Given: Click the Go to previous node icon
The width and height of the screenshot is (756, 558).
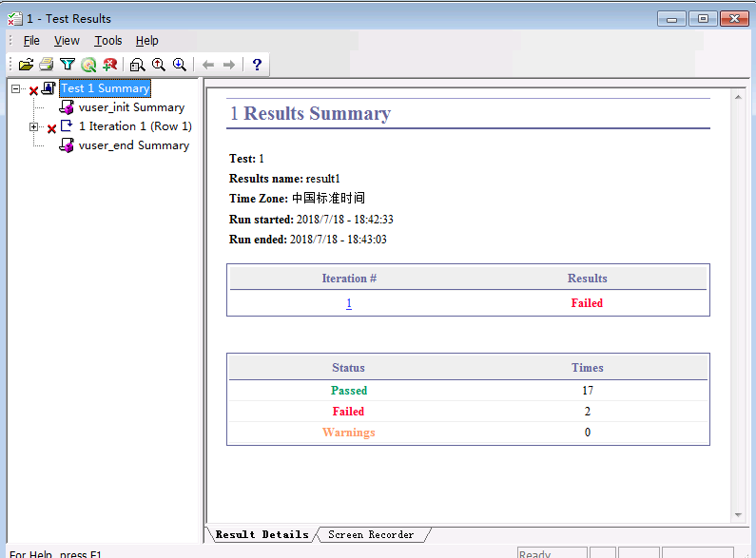Looking at the screenshot, I should pyautogui.click(x=158, y=65).
